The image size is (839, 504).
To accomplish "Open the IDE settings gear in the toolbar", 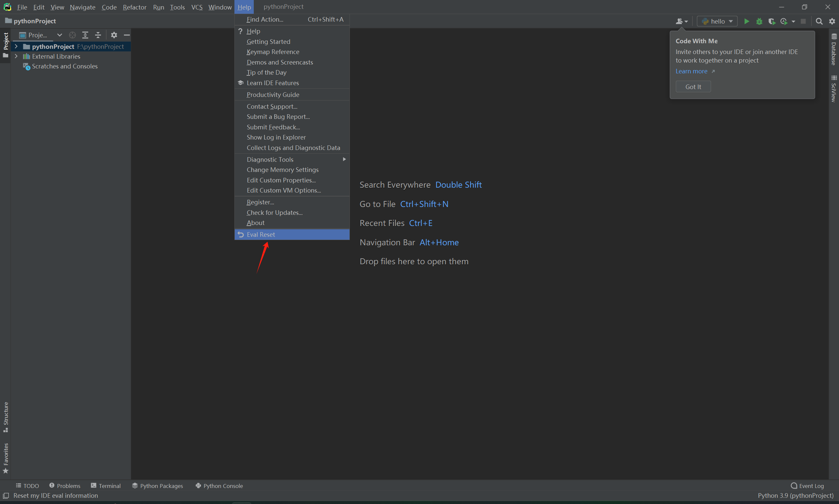I will [832, 21].
